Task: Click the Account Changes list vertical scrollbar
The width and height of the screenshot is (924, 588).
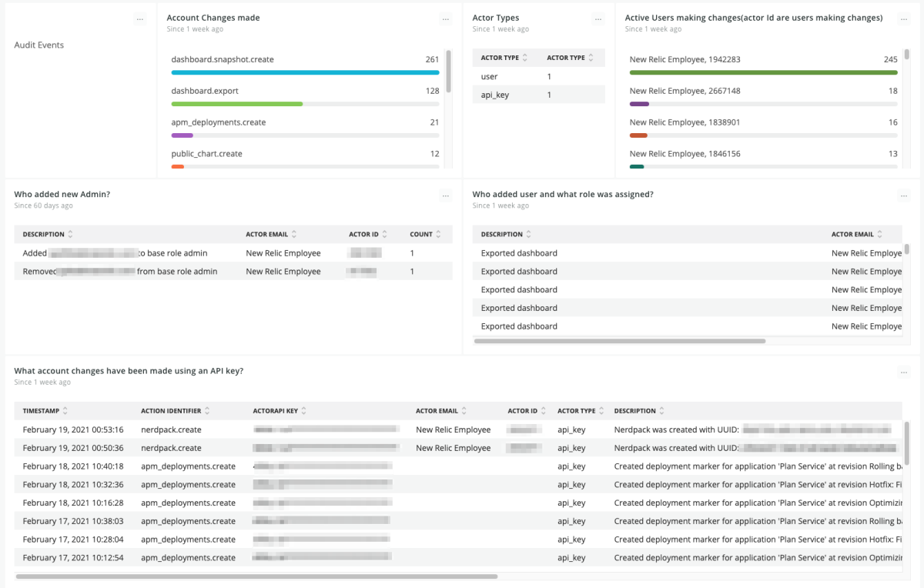Action: pos(448,71)
